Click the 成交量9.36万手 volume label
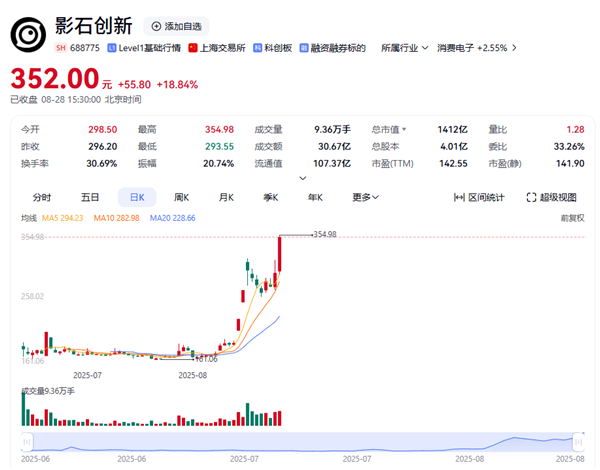Screen dimensions: 600x470 tap(48, 391)
